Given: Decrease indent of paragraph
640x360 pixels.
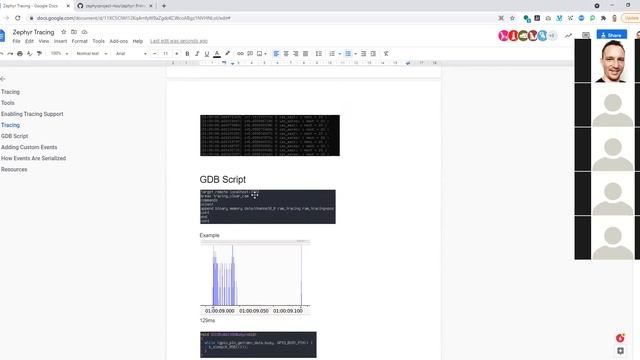Looking at the screenshot, I should 363,53.
